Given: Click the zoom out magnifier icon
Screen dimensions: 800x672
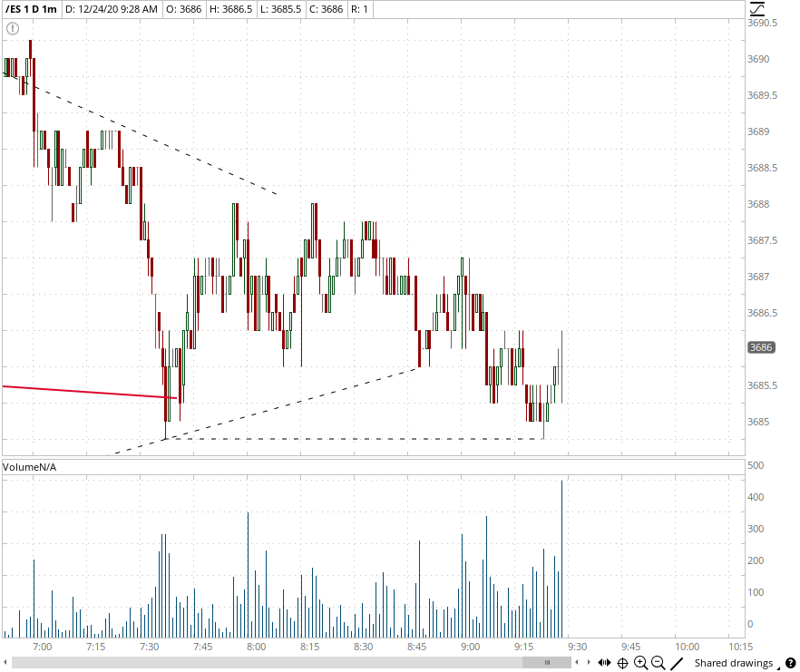Looking at the screenshot, I should [659, 663].
